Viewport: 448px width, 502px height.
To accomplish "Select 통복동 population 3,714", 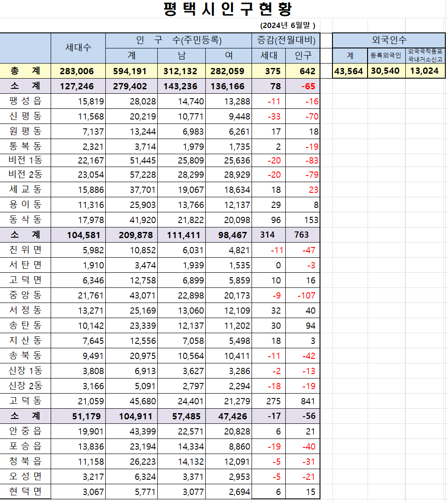I will (145, 147).
